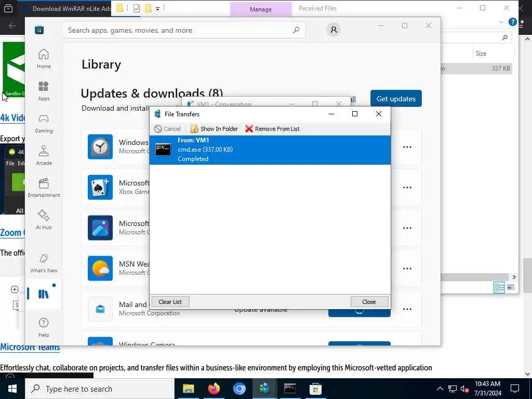Screen dimensions: 532x399
Task: Click horizontal scrollbar right arrow in File Explorer
Action: (514, 277)
